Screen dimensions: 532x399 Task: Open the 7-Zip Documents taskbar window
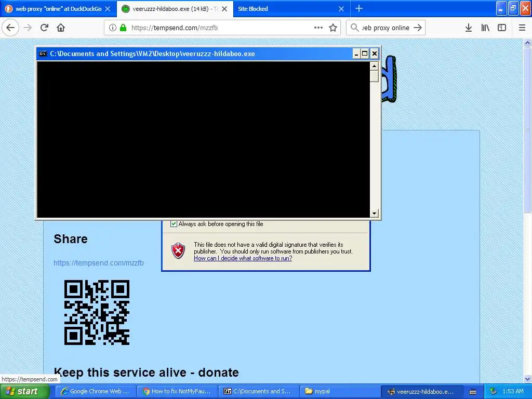pyautogui.click(x=259, y=391)
